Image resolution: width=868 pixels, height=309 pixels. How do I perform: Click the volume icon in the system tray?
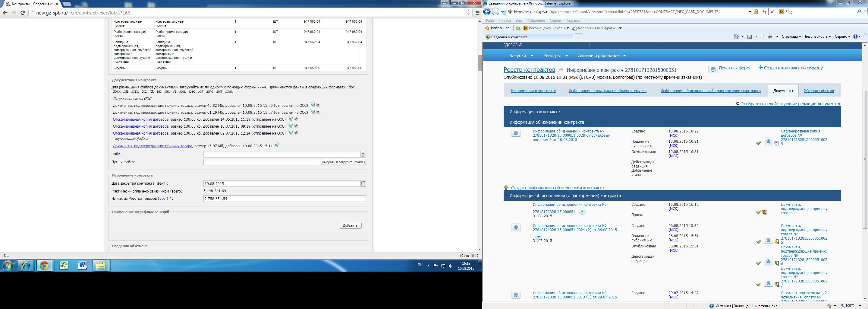coord(451,266)
